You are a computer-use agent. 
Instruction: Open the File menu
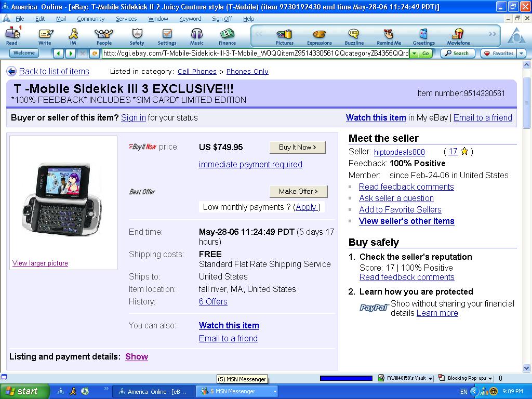[20, 19]
